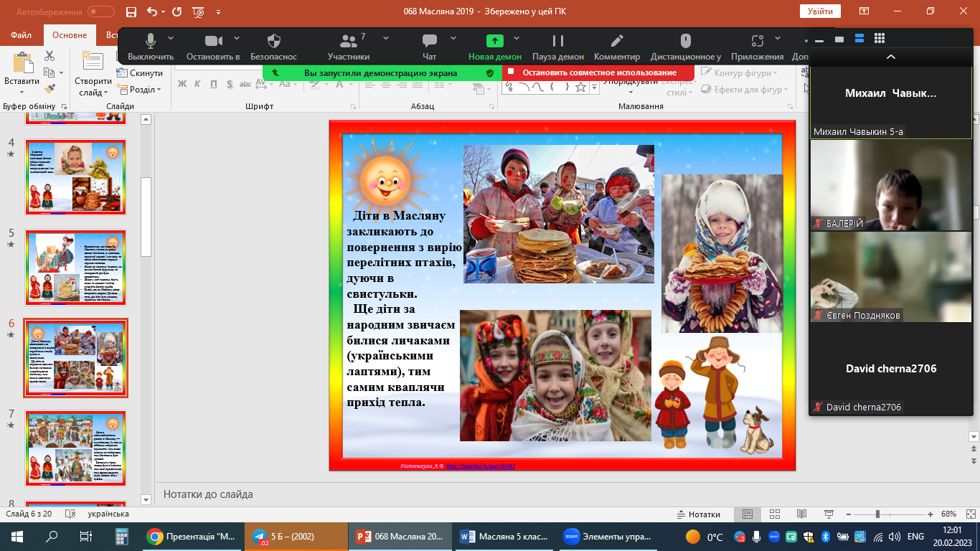Start slideshow from beginning quick-access icon
Image resolution: width=980 pixels, height=551 pixels.
[x=198, y=11]
